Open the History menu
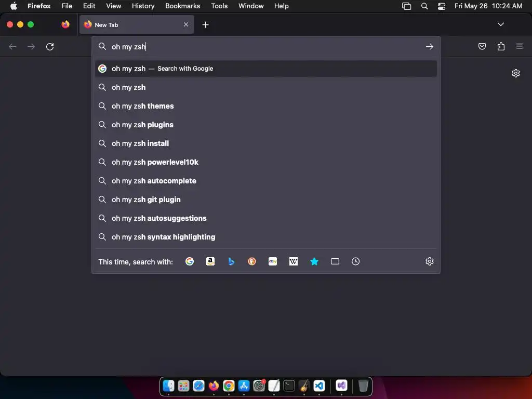Viewport: 532px width, 399px height. pos(143,6)
